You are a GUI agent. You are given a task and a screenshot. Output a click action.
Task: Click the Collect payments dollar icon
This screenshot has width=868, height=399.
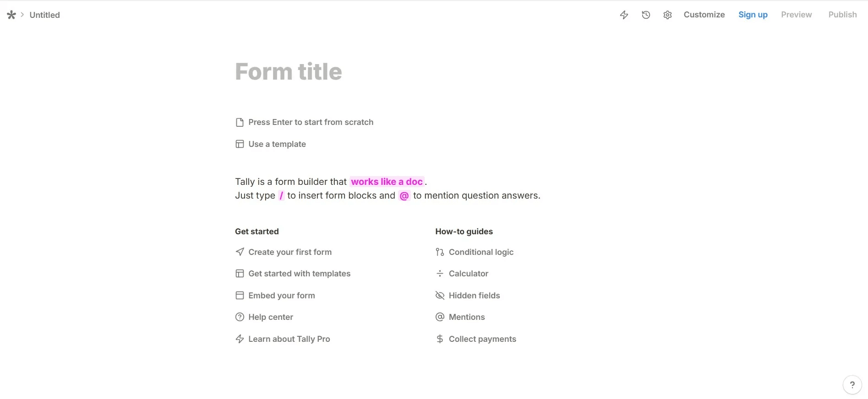click(440, 339)
